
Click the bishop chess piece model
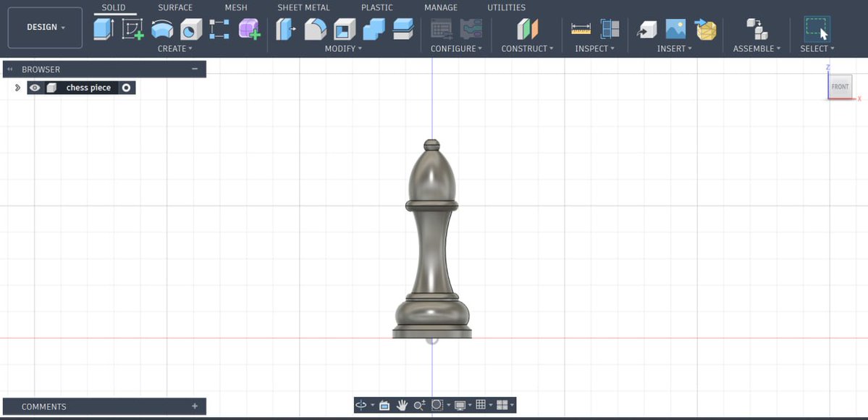coord(431,238)
